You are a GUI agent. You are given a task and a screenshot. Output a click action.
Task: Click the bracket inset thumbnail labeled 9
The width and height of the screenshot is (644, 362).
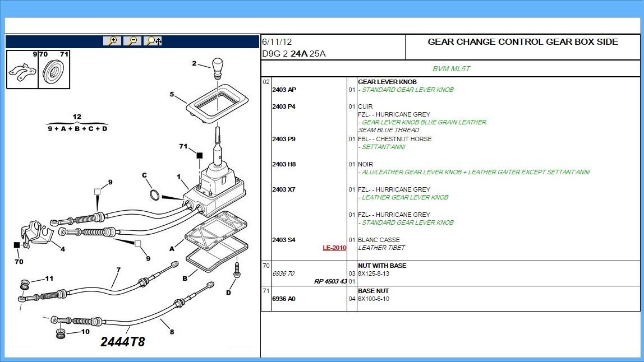click(21, 71)
